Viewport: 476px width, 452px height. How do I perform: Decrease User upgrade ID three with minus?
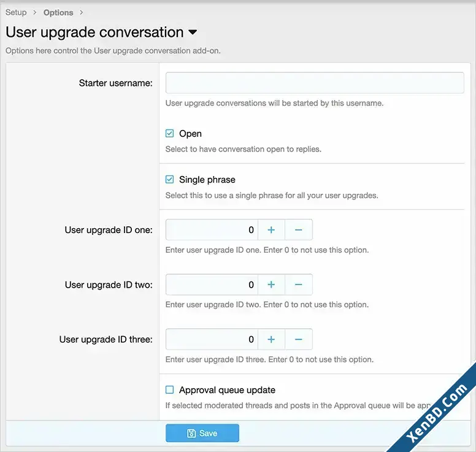coord(299,339)
